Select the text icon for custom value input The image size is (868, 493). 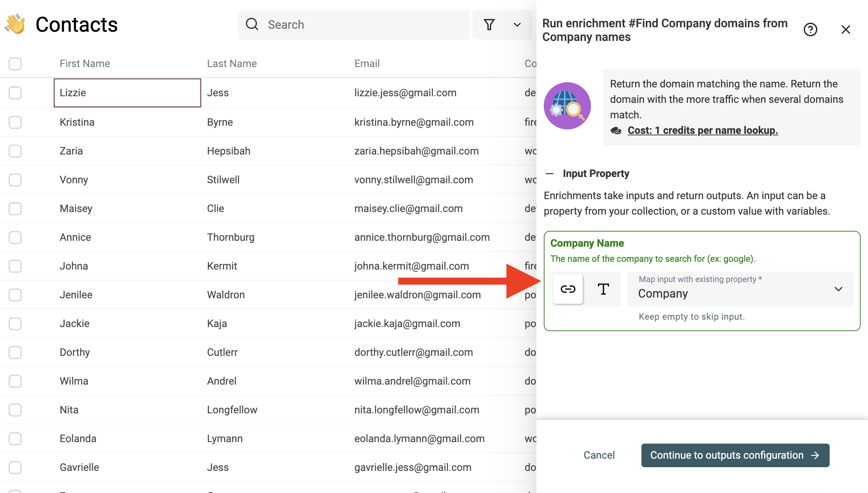(x=603, y=289)
